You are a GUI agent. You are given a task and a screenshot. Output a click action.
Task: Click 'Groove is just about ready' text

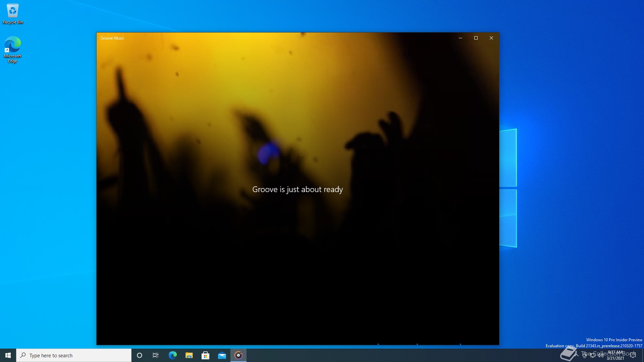tap(298, 189)
